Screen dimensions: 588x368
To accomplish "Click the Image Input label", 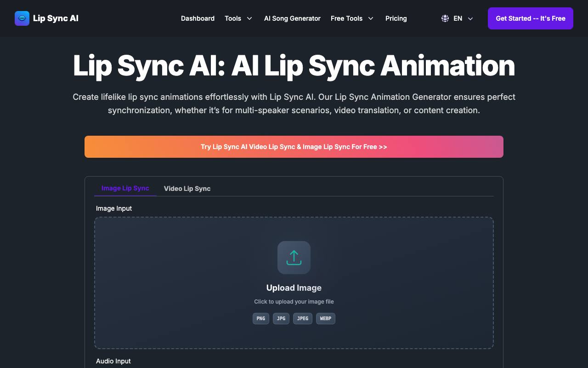I will [x=114, y=208].
